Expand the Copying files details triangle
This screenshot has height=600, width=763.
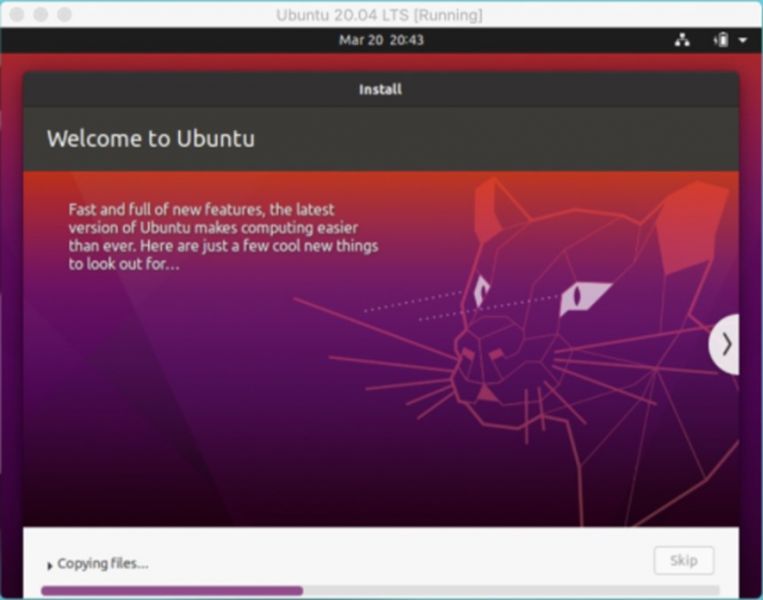[x=49, y=565]
